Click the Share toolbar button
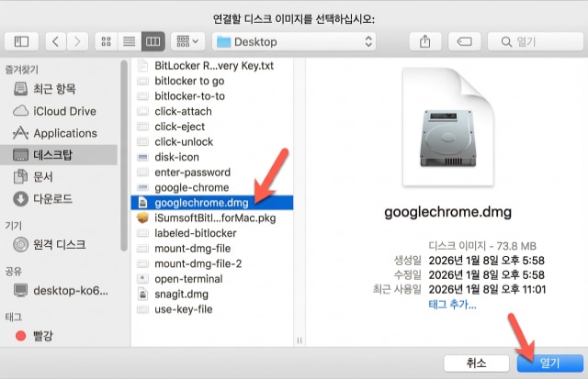This screenshot has width=588, height=379. point(424,41)
